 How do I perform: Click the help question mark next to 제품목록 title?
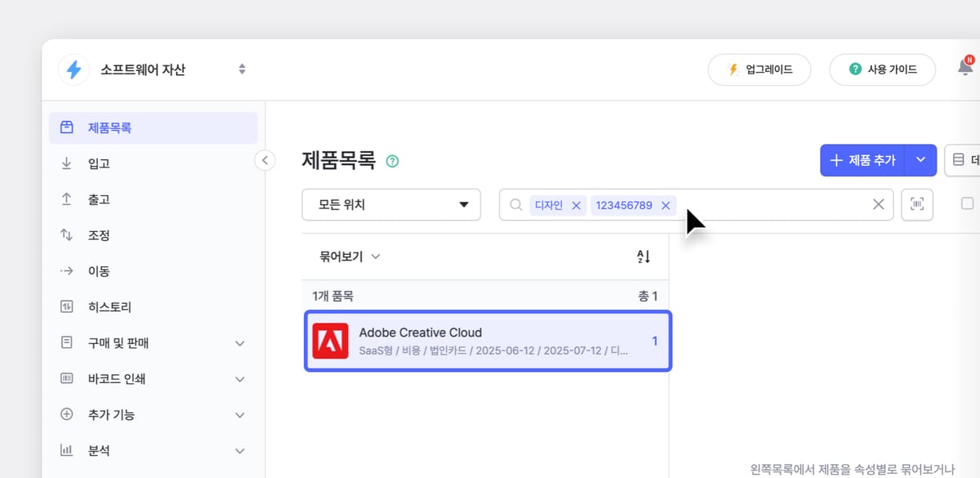(x=391, y=161)
